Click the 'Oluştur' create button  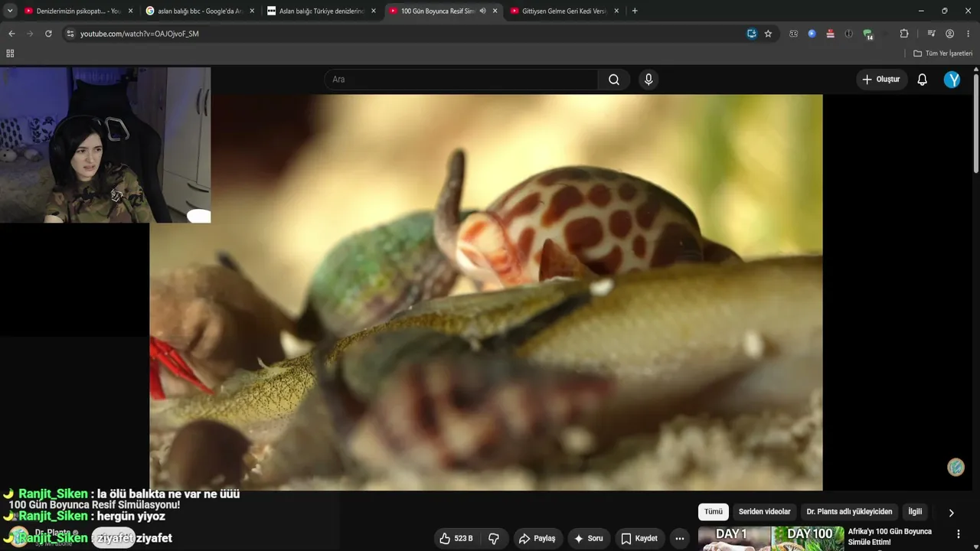click(x=880, y=80)
